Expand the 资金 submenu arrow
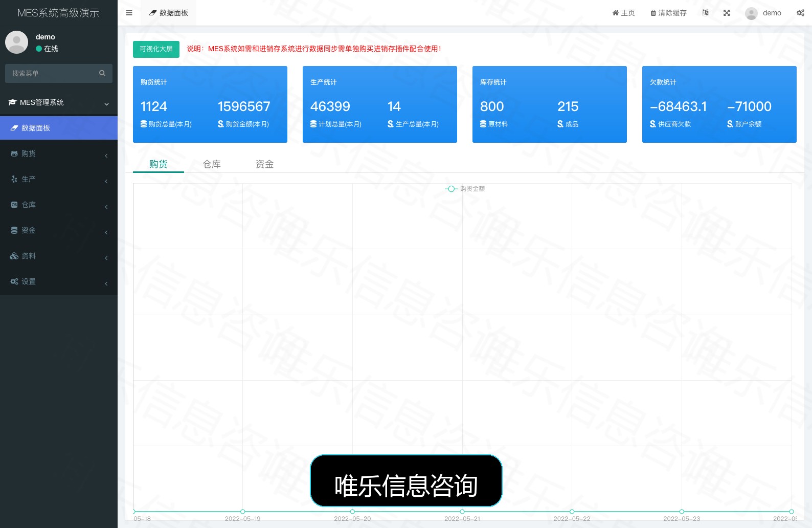Screen dimensions: 812x528 pyautogui.click(x=106, y=232)
